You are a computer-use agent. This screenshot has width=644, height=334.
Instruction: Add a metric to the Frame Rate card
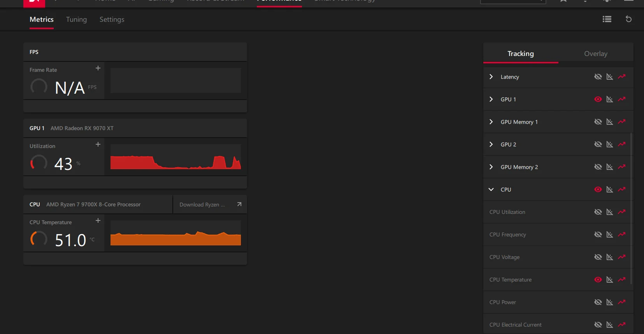(98, 68)
